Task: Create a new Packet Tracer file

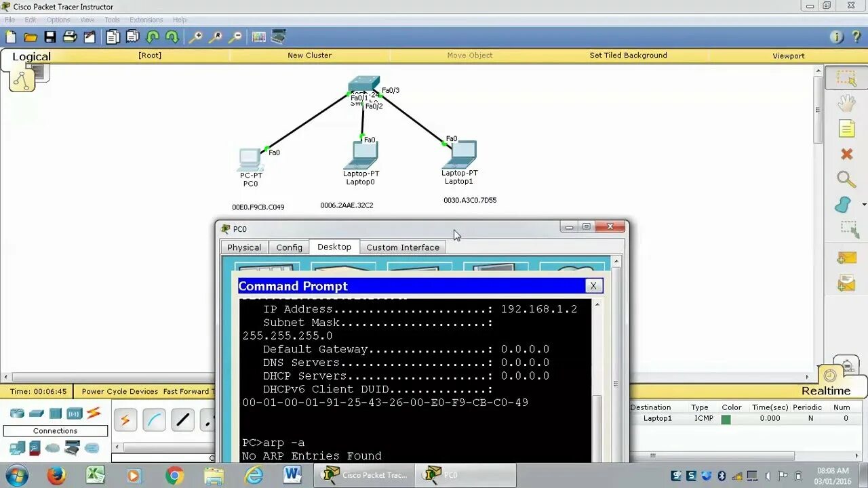Action: click(11, 37)
